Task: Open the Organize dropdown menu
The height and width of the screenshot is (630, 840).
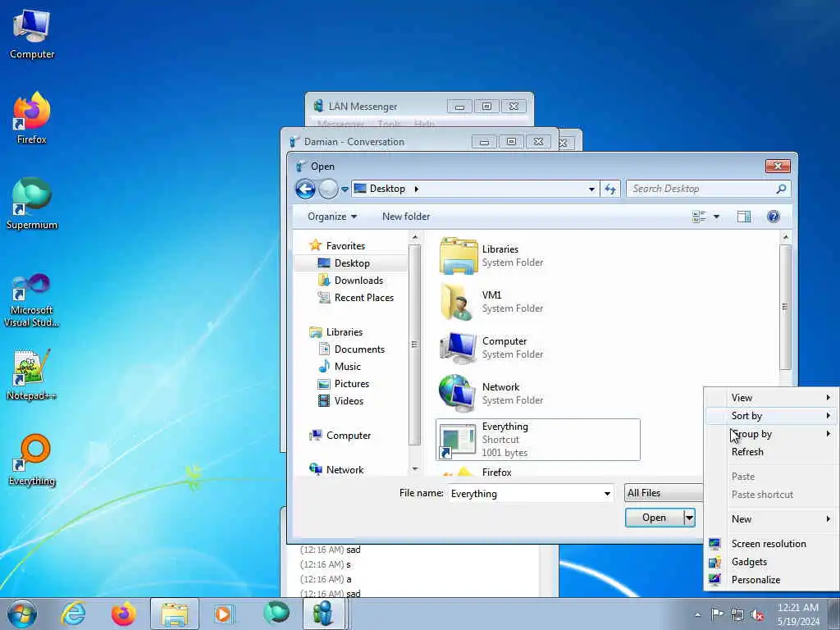Action: pos(332,217)
